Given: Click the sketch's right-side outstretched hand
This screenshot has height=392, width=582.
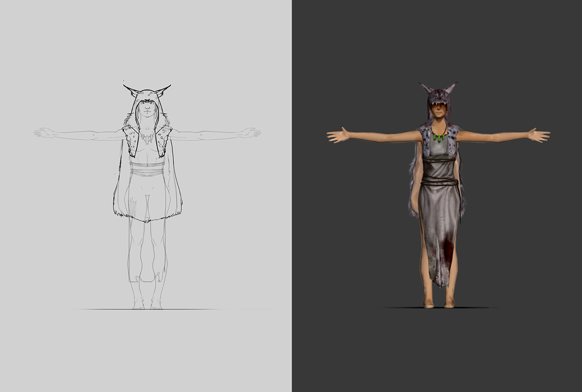Looking at the screenshot, I should tap(251, 132).
